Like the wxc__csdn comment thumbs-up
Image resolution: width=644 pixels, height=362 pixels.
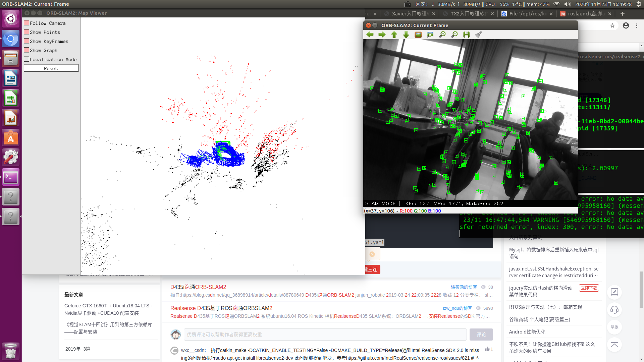click(487, 349)
